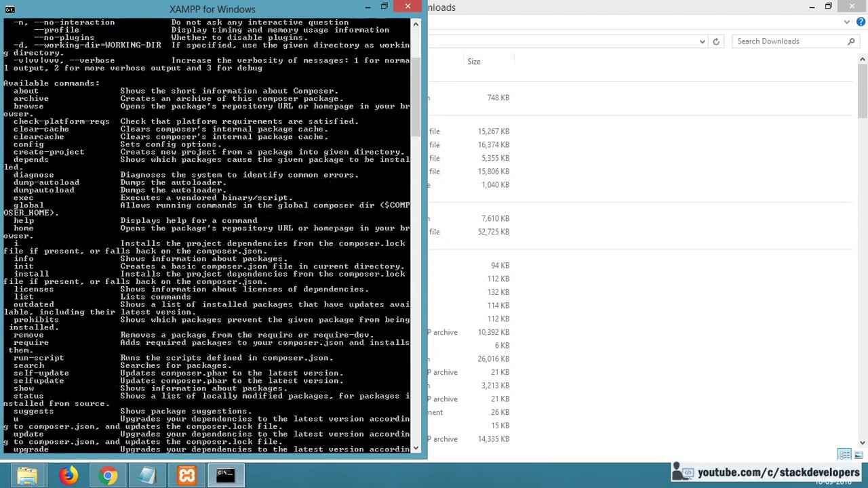Select the file sized 26,016 KB

pos(494,359)
